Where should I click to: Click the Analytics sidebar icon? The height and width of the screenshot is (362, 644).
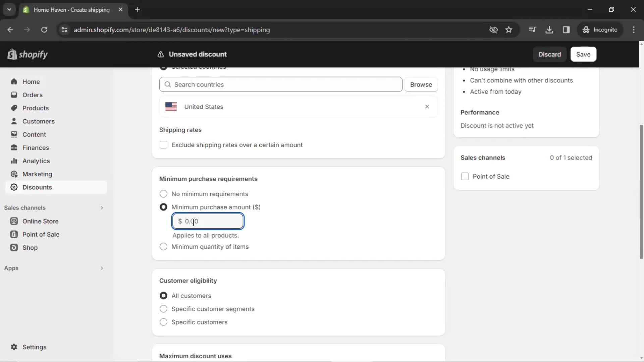pyautogui.click(x=14, y=161)
